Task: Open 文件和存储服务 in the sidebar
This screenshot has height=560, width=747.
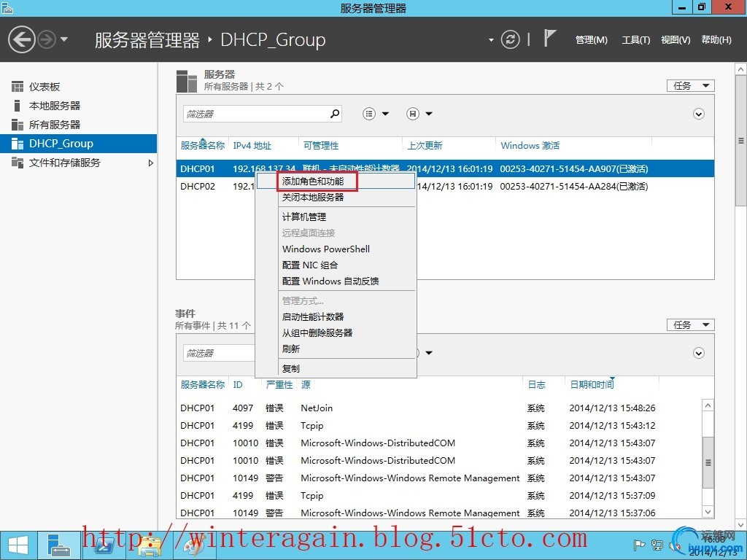Action: pos(64,163)
